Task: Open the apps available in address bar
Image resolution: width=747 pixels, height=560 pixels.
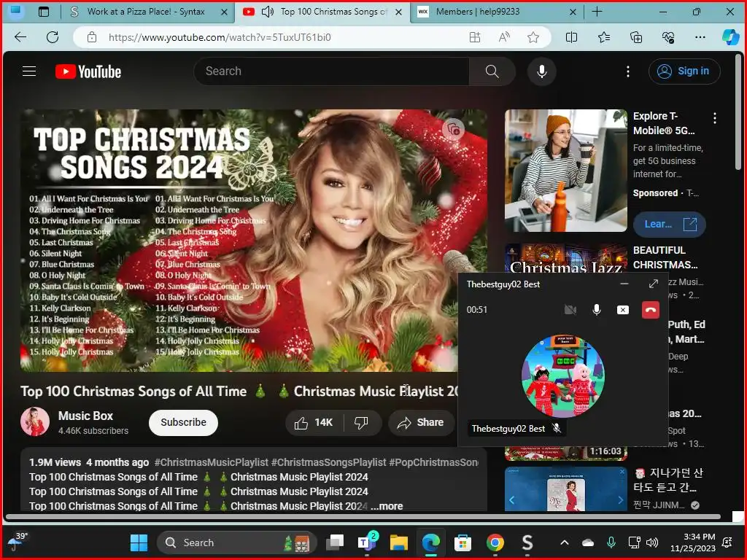Action: (x=475, y=37)
